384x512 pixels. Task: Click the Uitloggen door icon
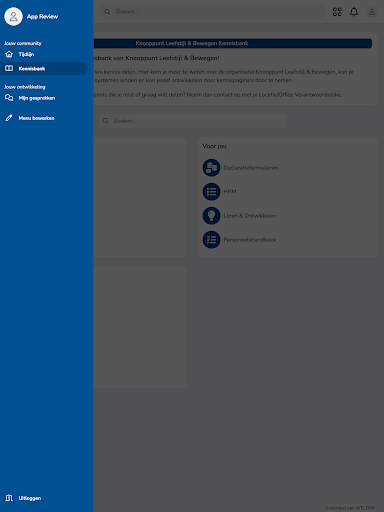(9, 498)
